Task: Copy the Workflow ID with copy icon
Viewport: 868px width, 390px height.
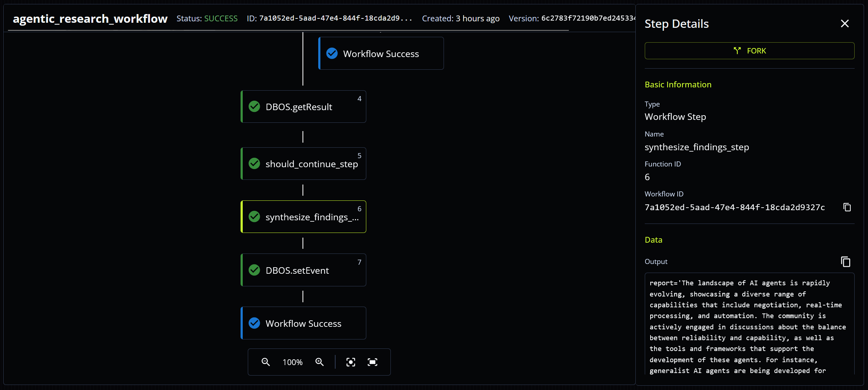Action: point(847,207)
